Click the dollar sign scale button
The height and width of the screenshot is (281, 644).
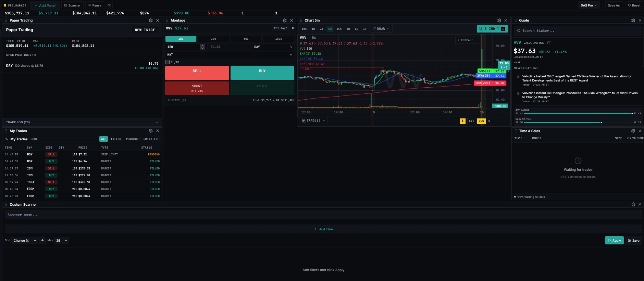463,121
